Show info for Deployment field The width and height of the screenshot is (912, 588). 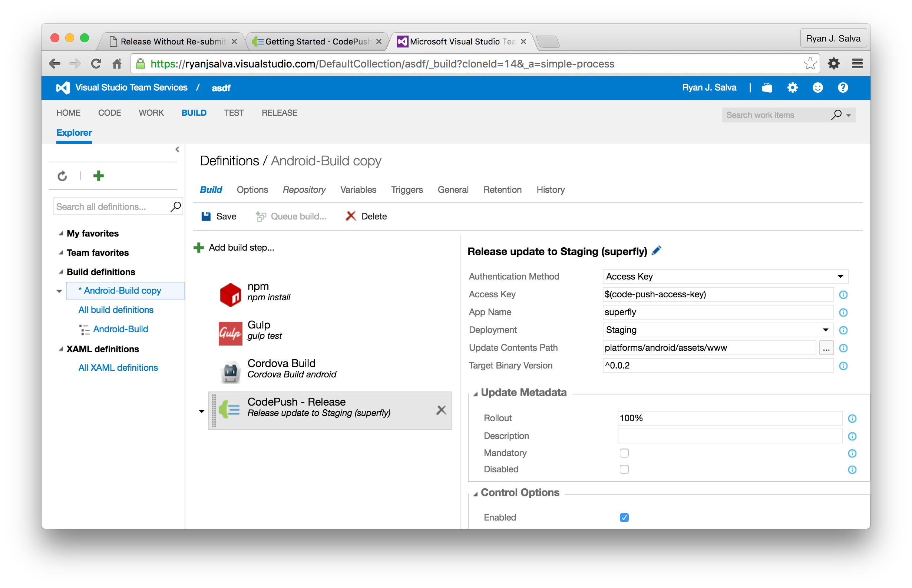843,330
